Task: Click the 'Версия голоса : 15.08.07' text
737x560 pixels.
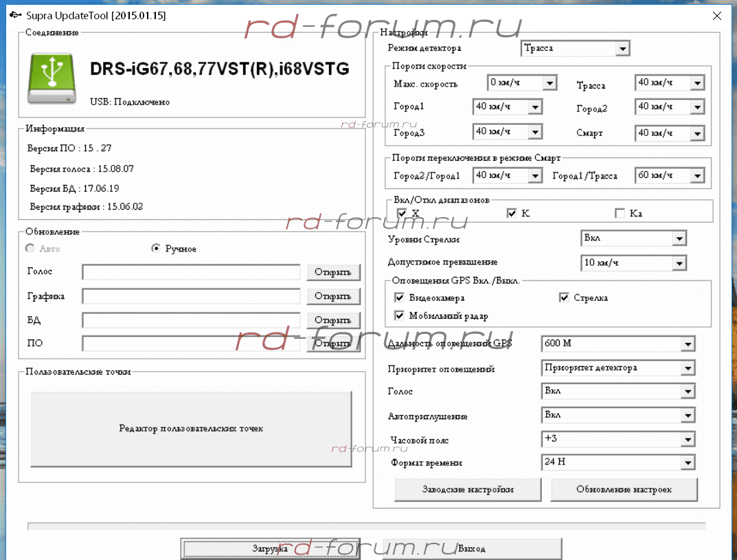Action: pyautogui.click(x=82, y=169)
